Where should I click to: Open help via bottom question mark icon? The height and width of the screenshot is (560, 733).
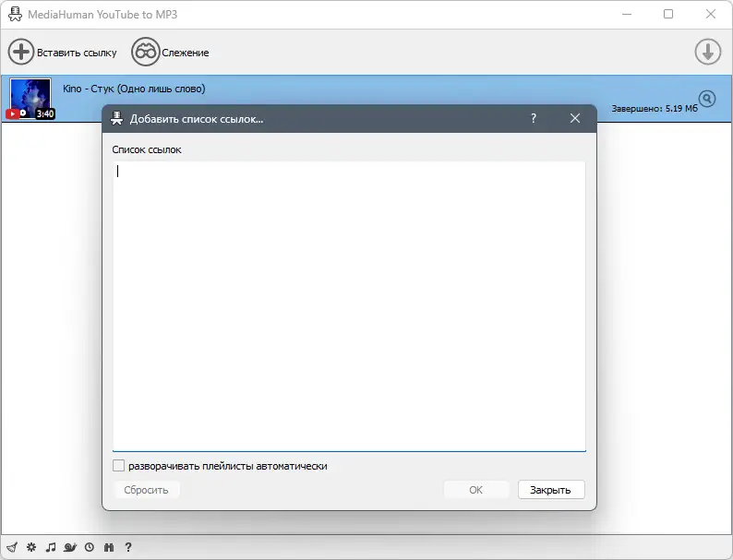pyautogui.click(x=128, y=547)
